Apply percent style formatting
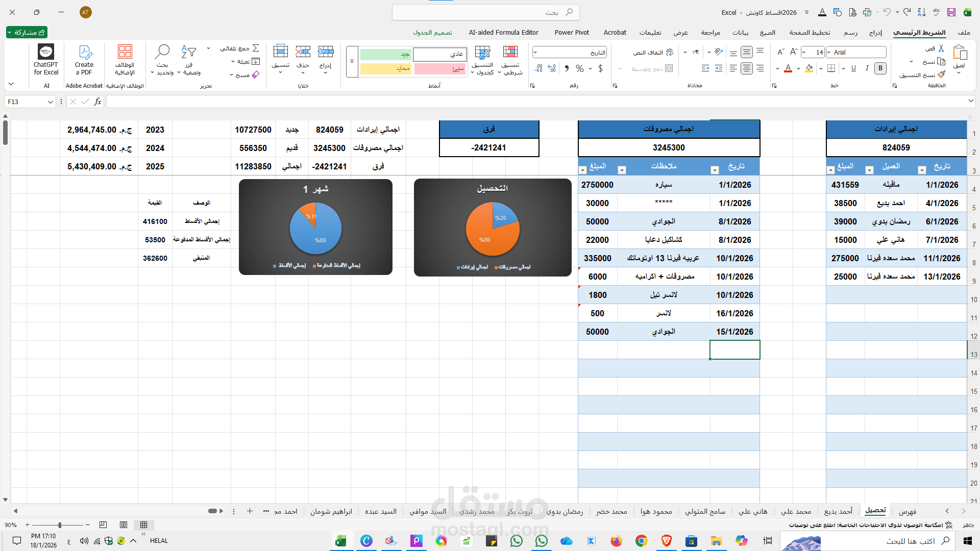 click(x=580, y=68)
